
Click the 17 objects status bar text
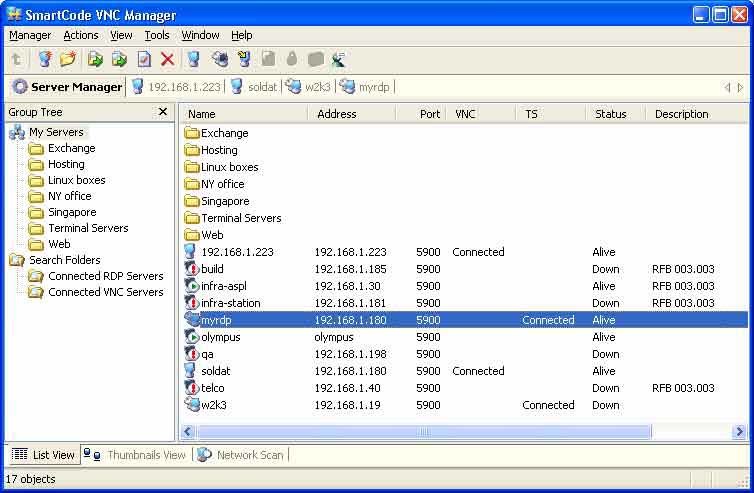coord(30,479)
